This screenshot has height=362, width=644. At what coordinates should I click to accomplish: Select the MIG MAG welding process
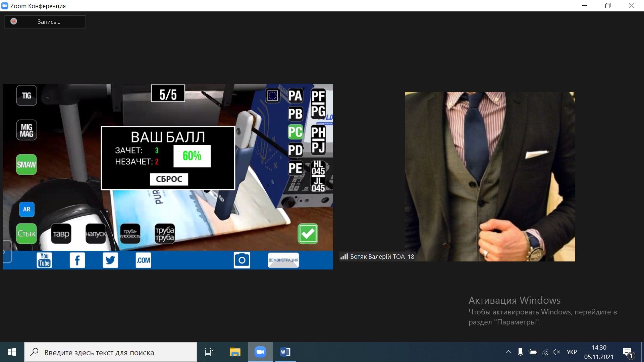point(26,130)
